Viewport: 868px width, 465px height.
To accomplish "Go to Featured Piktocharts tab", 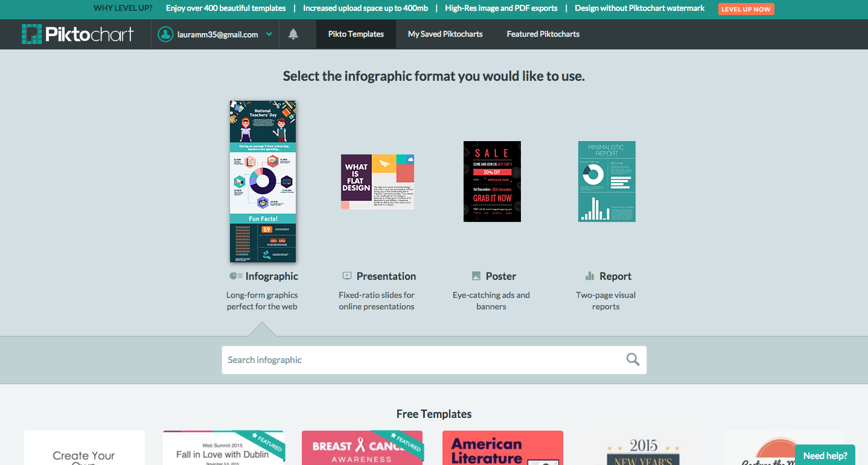I will 543,34.
